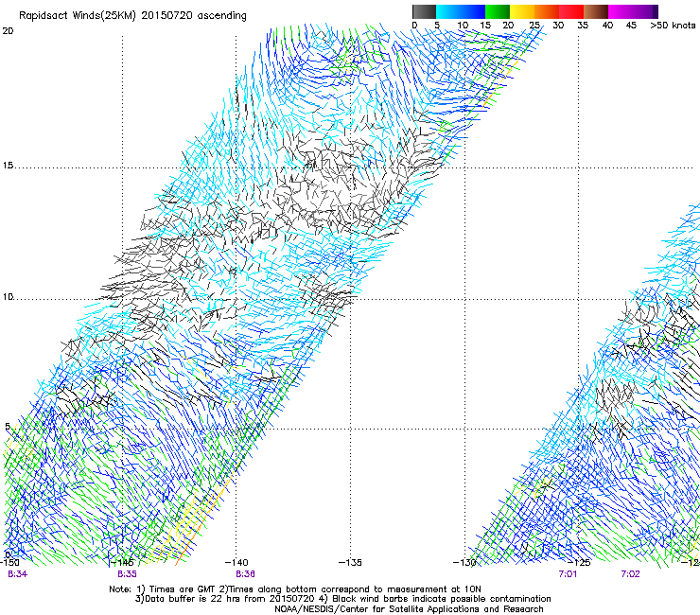Click the 'Times are GMT' note line

tap(295, 589)
